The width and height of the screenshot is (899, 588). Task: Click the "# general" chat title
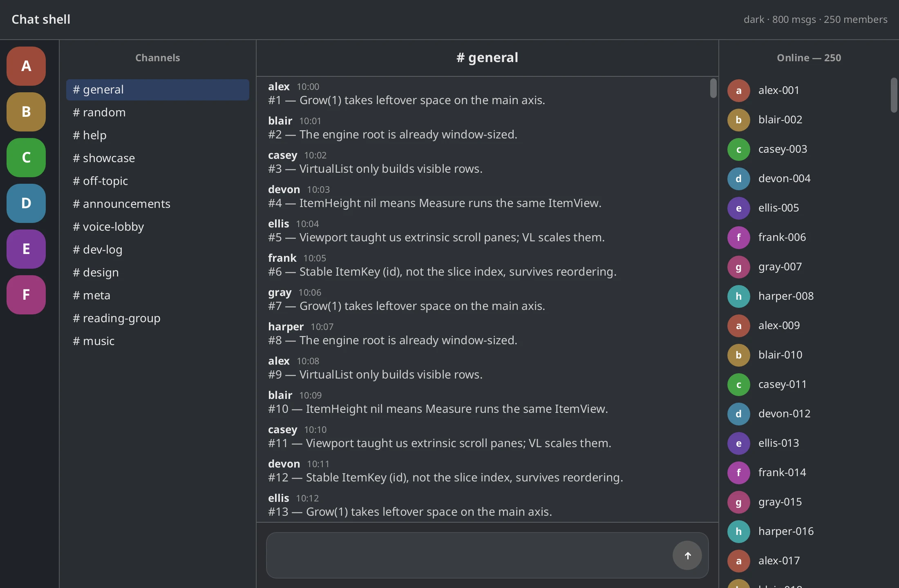[487, 58]
